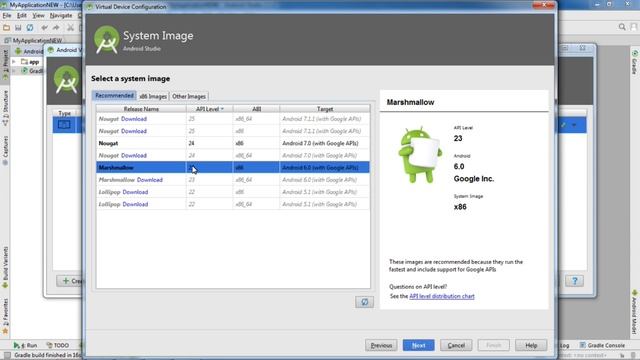
Task: Open the Captures side panel tab
Action: pyautogui.click(x=5, y=150)
